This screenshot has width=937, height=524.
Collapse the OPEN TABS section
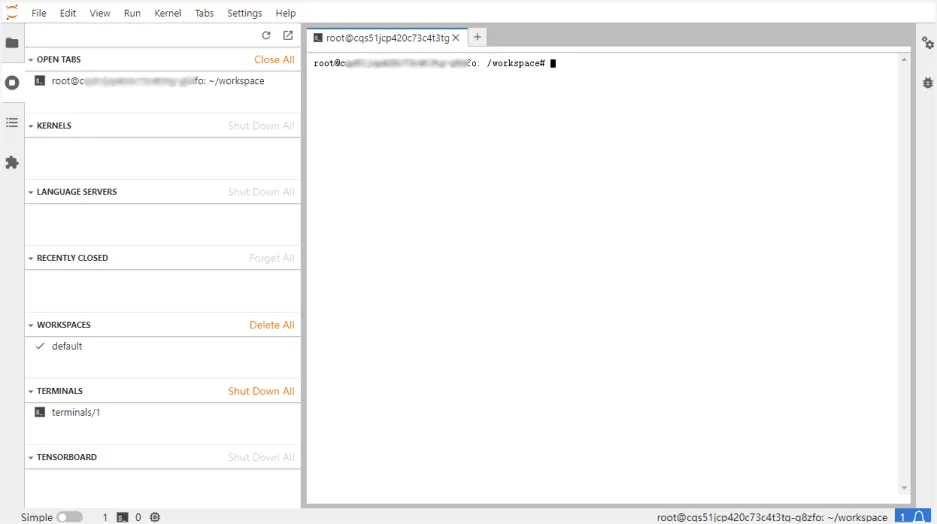[30, 60]
